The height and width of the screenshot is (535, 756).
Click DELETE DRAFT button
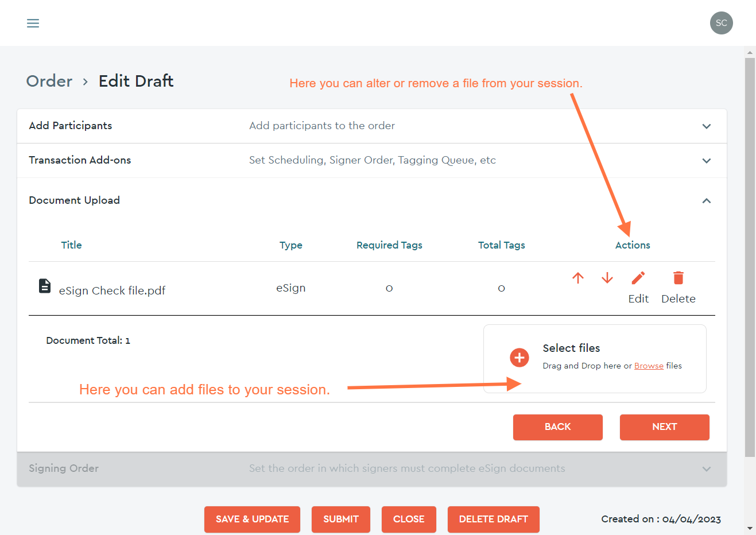[x=494, y=520]
